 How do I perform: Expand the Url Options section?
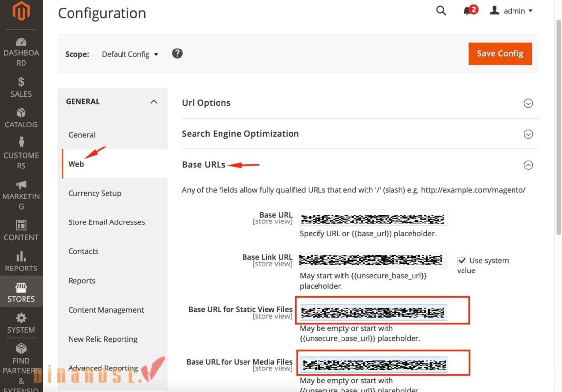pos(528,103)
